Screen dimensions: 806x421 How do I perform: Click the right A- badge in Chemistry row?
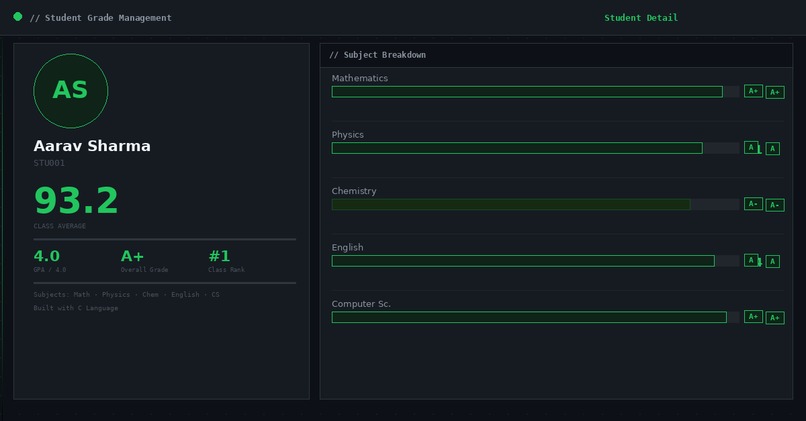[775, 205]
